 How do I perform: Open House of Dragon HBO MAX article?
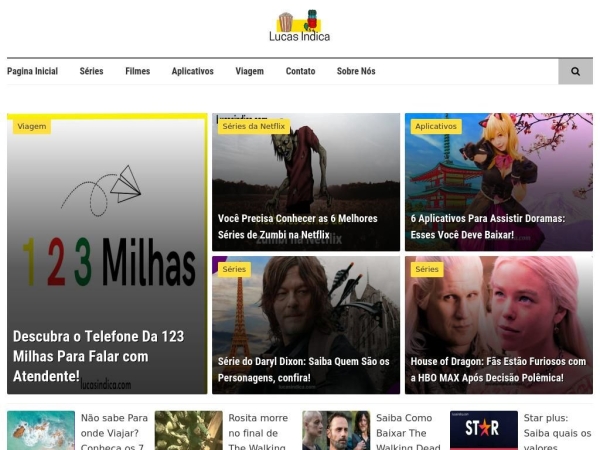coord(498,370)
